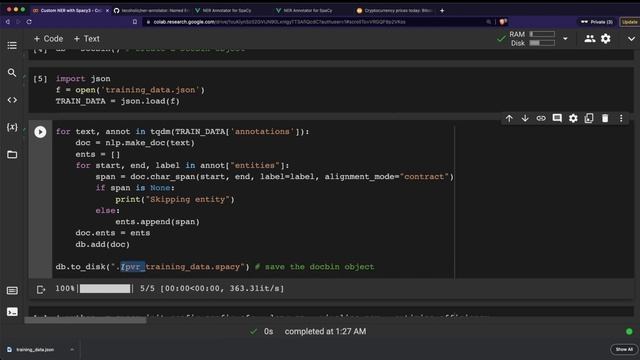This screenshot has height=360, width=640.
Task: Click the 'save the docbin object' comment
Action: pyautogui.click(x=314, y=267)
